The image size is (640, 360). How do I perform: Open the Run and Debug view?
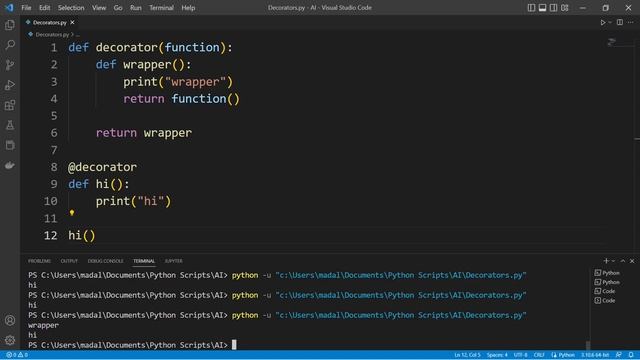coord(10,85)
